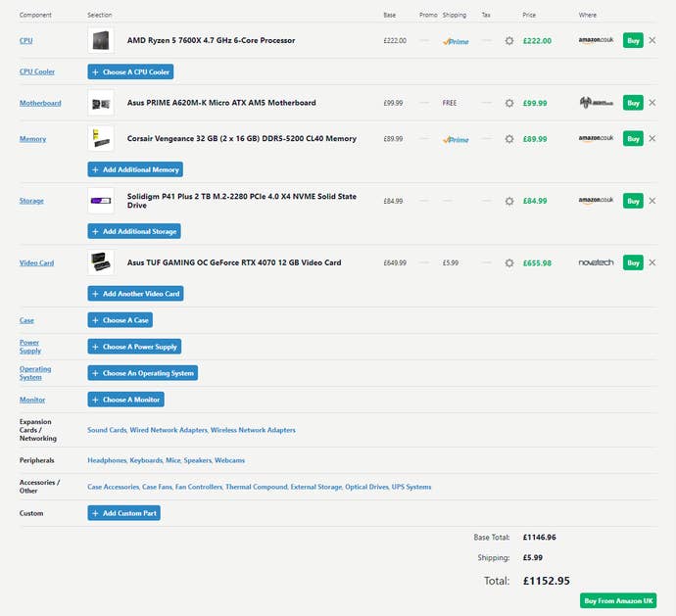Click Amazon UK logo in CPU row
The height and width of the screenshot is (616, 676).
(596, 40)
